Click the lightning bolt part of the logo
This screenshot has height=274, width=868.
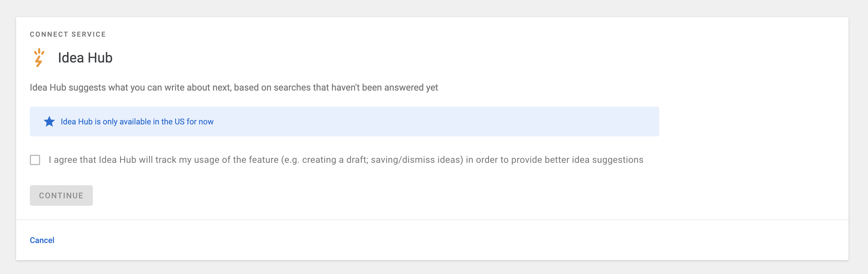point(39,61)
